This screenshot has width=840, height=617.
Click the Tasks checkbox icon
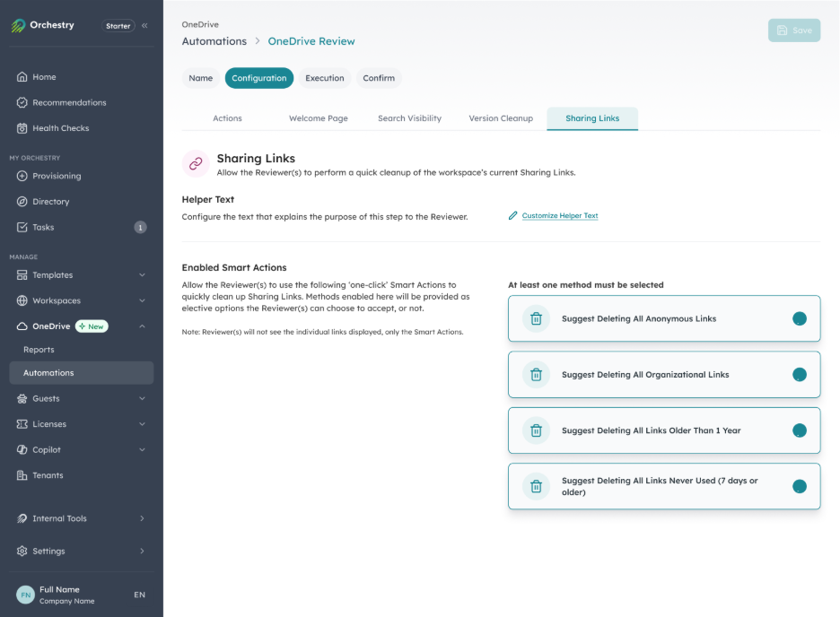pyautogui.click(x=22, y=227)
